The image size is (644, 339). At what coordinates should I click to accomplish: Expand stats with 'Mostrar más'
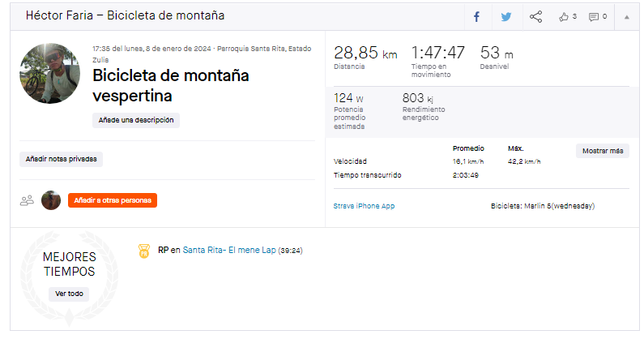[603, 151]
